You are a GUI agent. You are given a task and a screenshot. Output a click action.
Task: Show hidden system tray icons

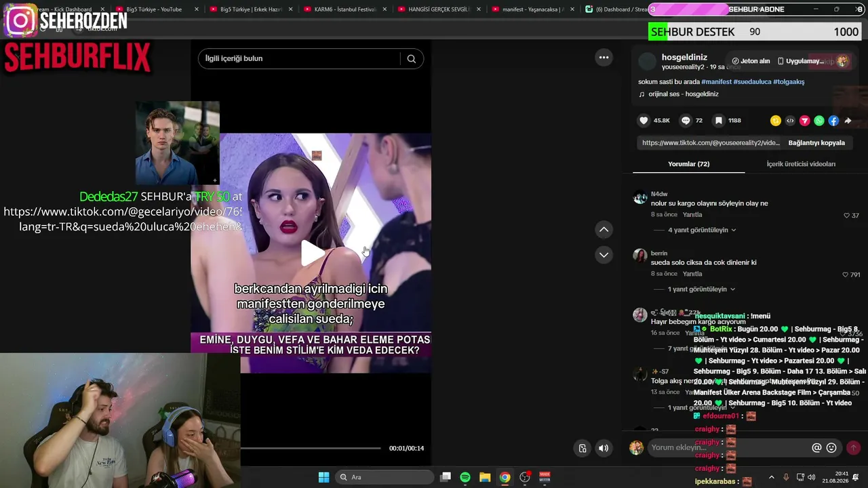[x=771, y=477]
